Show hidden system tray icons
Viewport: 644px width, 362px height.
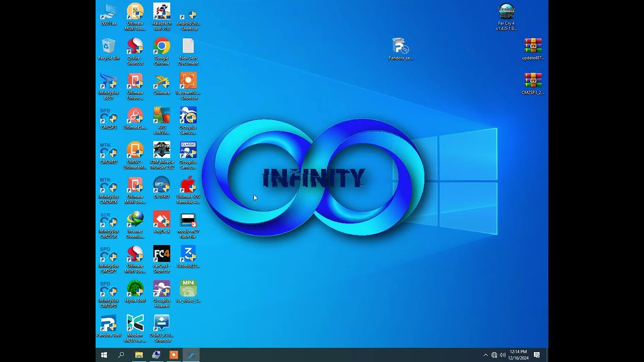(x=486, y=355)
